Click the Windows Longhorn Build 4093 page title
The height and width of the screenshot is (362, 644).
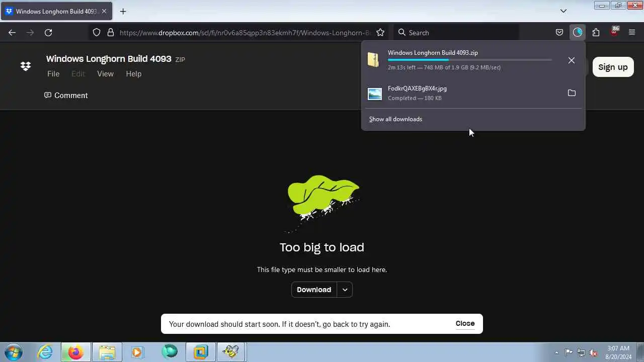point(109,59)
